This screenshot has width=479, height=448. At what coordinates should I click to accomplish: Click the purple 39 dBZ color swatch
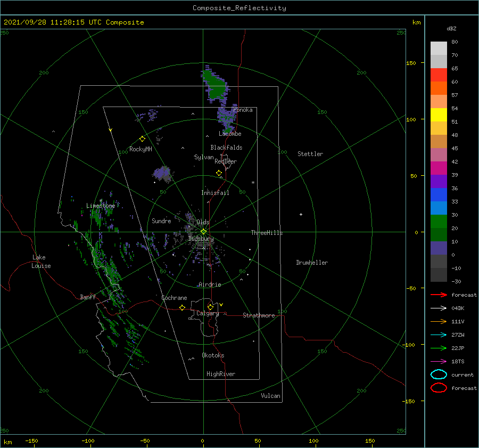point(439,182)
